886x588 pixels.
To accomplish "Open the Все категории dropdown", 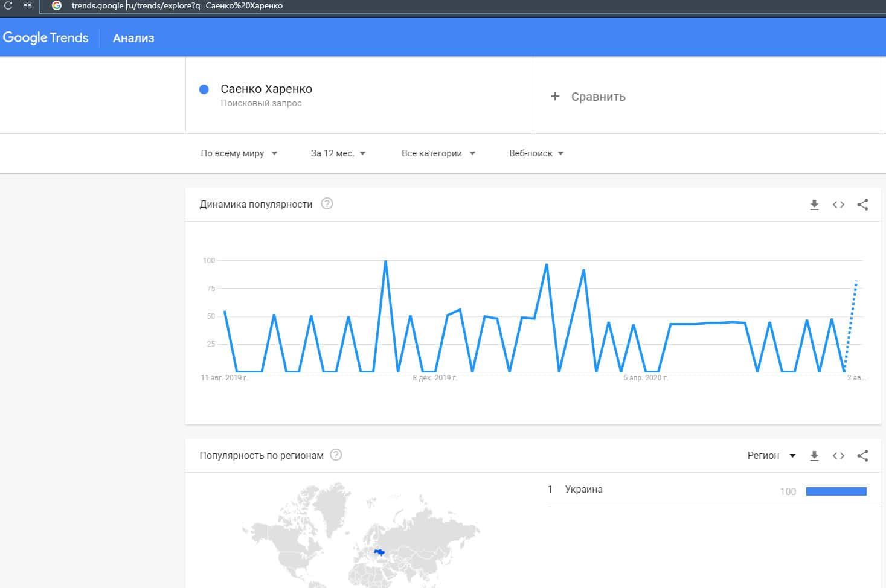I will pos(438,153).
